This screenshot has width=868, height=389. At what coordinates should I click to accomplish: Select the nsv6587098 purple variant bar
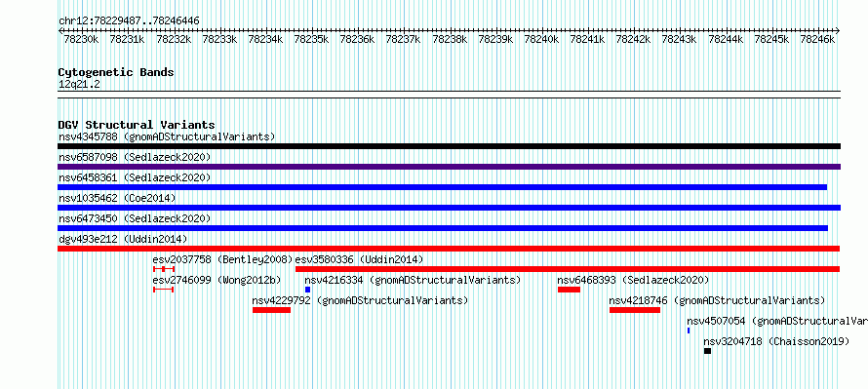tap(449, 167)
